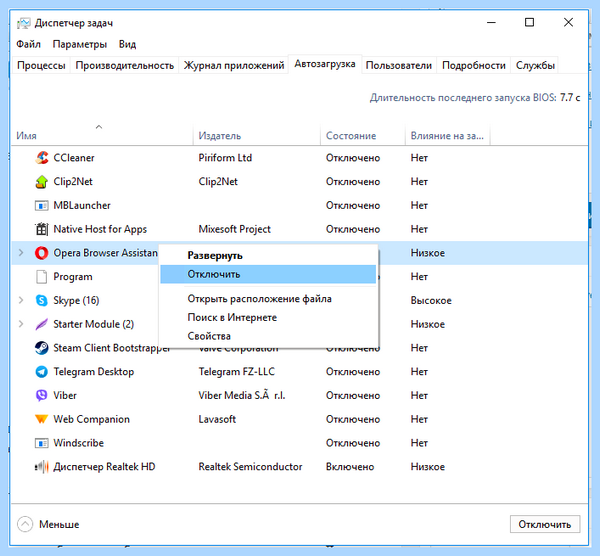Click the Native Host for Apps icon
Image resolution: width=600 pixels, height=556 pixels.
42,229
